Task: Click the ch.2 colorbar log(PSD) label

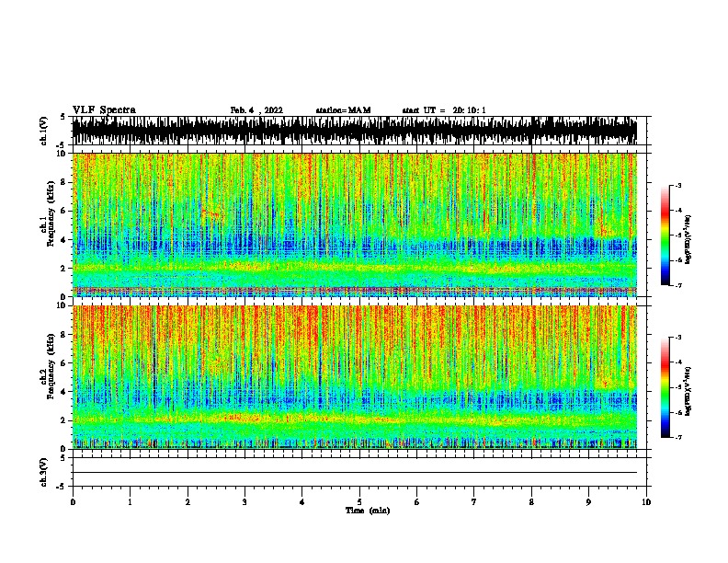Action: pyautogui.click(x=688, y=391)
